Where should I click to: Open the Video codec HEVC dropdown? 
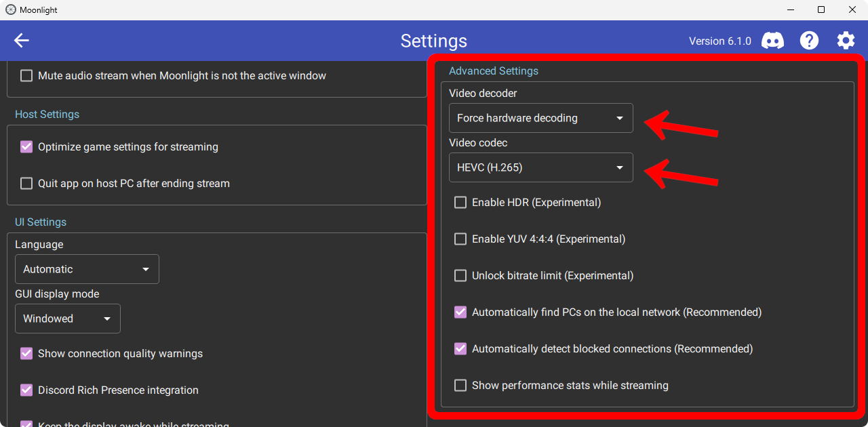click(x=541, y=167)
